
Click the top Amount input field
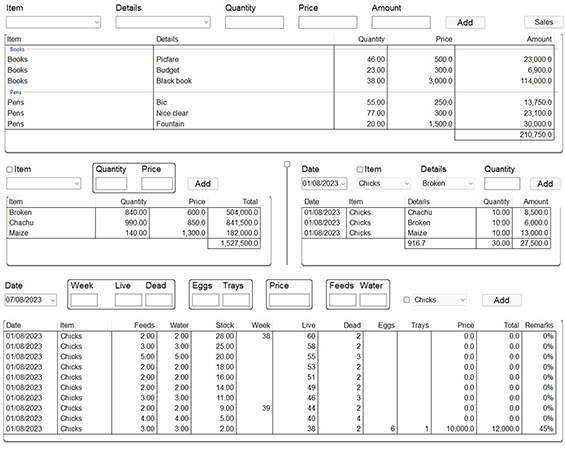tap(401, 22)
